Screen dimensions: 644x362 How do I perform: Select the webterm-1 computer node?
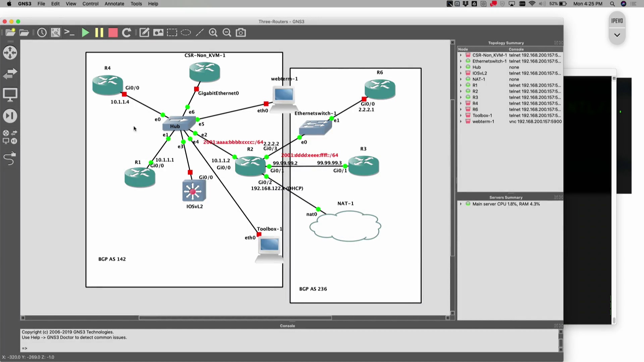284,99
